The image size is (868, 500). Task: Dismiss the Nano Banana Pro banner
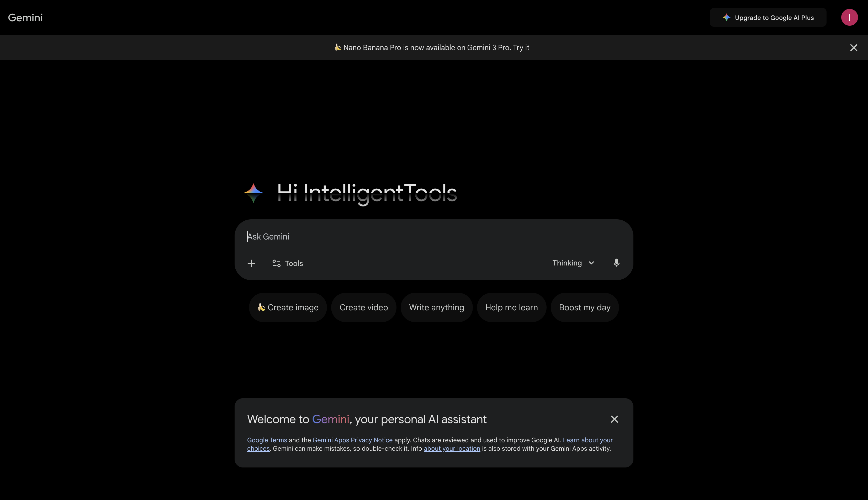coord(854,48)
